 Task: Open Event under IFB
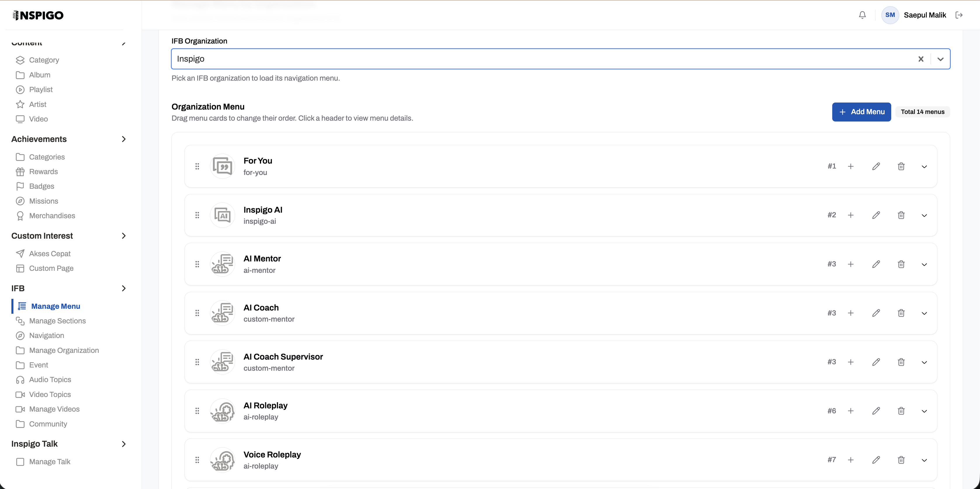pos(32,365)
